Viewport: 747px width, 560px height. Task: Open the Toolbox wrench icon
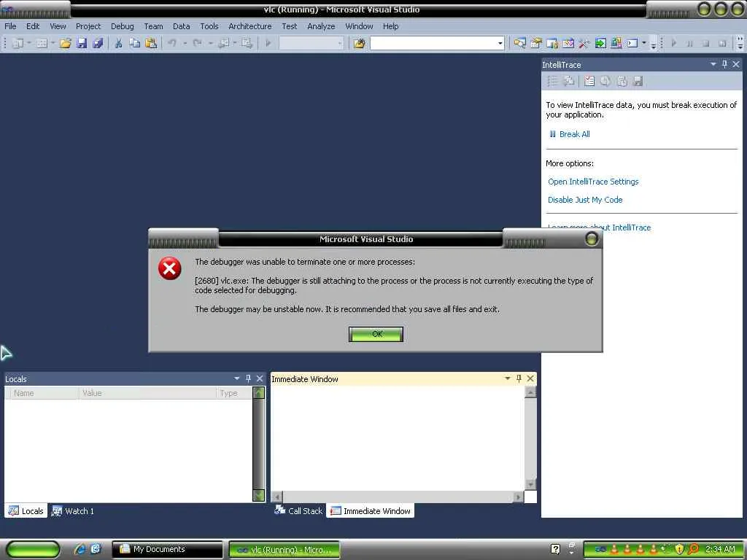coord(584,43)
